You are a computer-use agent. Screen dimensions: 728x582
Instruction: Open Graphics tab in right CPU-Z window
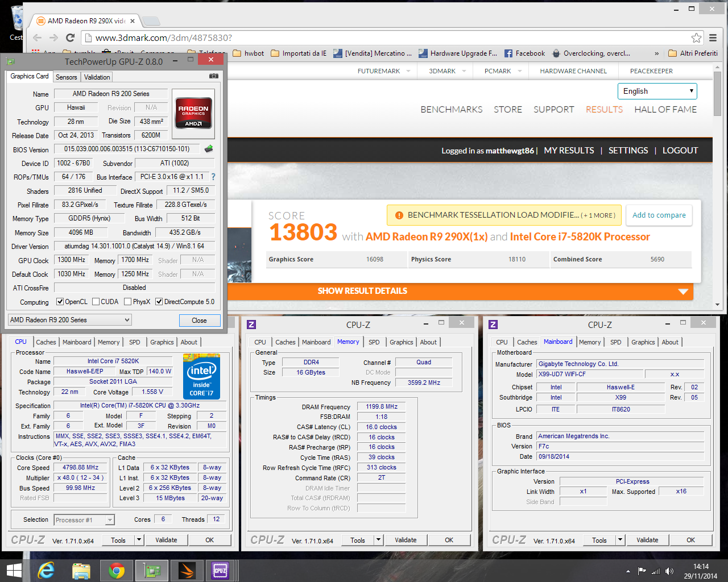pos(643,342)
